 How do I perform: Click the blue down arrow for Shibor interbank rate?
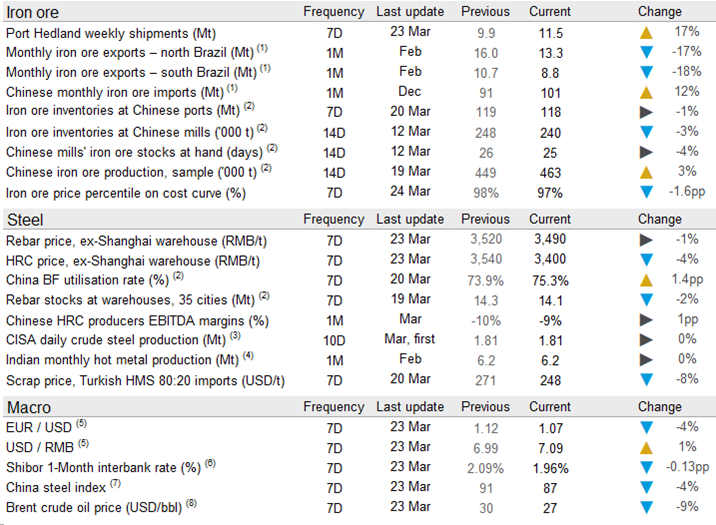[646, 467]
